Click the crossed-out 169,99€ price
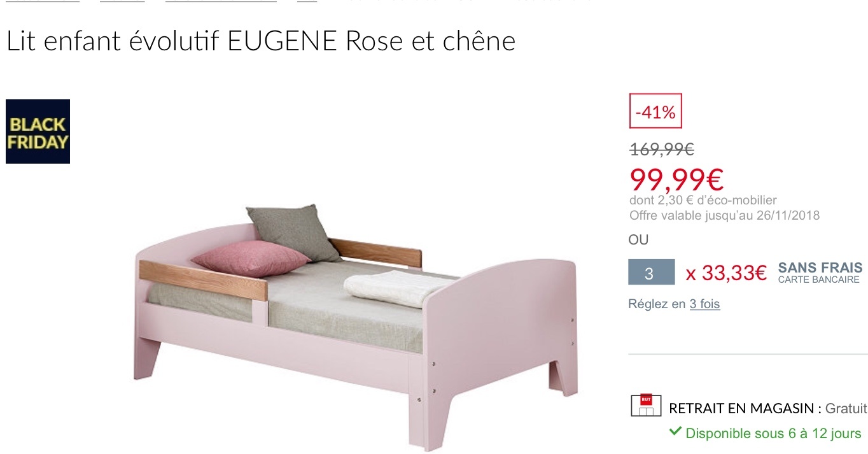This screenshot has width=868, height=454. coord(661,150)
